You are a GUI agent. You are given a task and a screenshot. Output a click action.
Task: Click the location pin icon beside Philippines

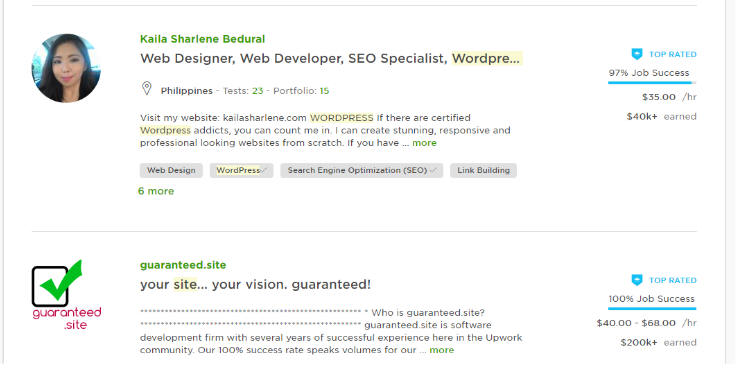click(147, 88)
